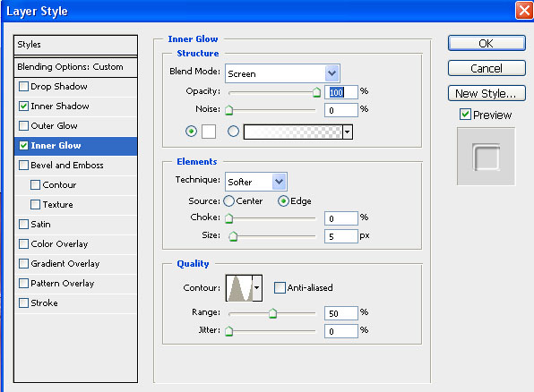Uncheck the Inner Shadow effect

[23, 107]
